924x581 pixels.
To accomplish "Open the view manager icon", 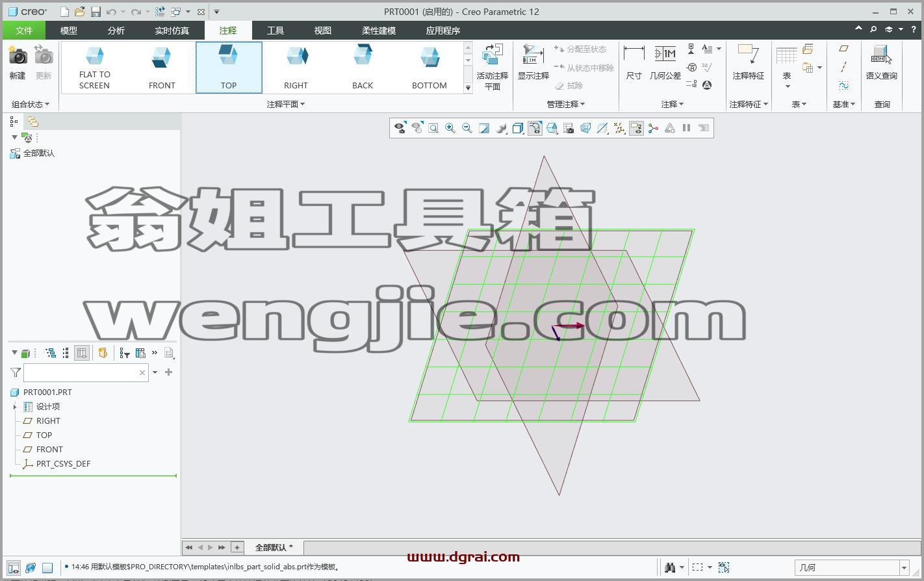I will [569, 129].
